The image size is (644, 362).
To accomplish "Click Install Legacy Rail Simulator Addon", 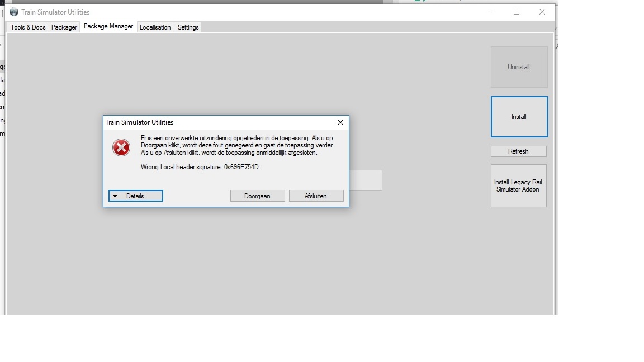I will pyautogui.click(x=518, y=185).
